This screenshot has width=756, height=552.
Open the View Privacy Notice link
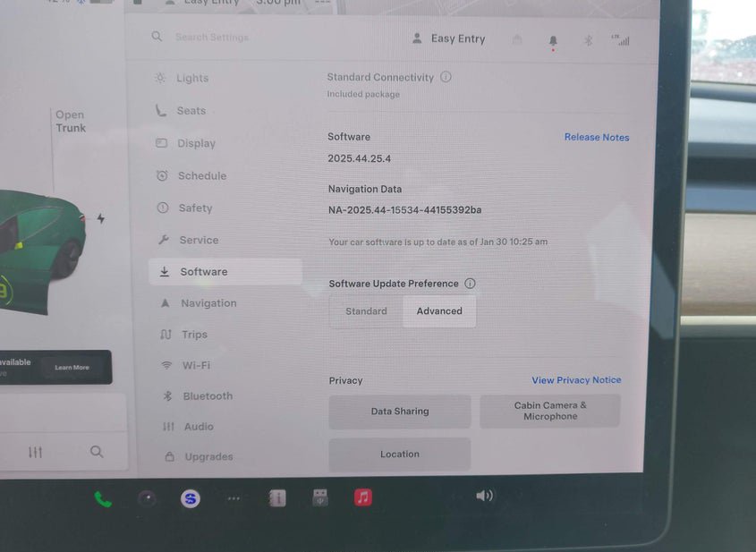576,380
